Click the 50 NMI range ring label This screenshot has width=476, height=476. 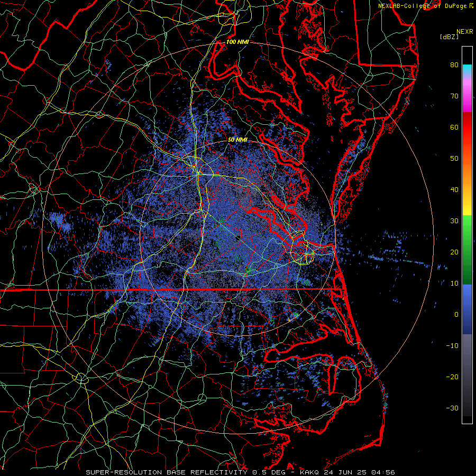(237, 140)
